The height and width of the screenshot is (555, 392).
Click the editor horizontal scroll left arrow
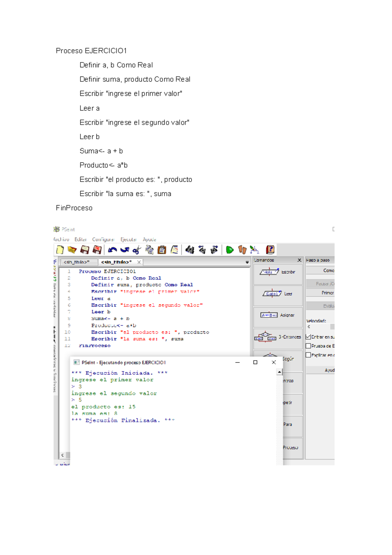[x=62, y=455]
